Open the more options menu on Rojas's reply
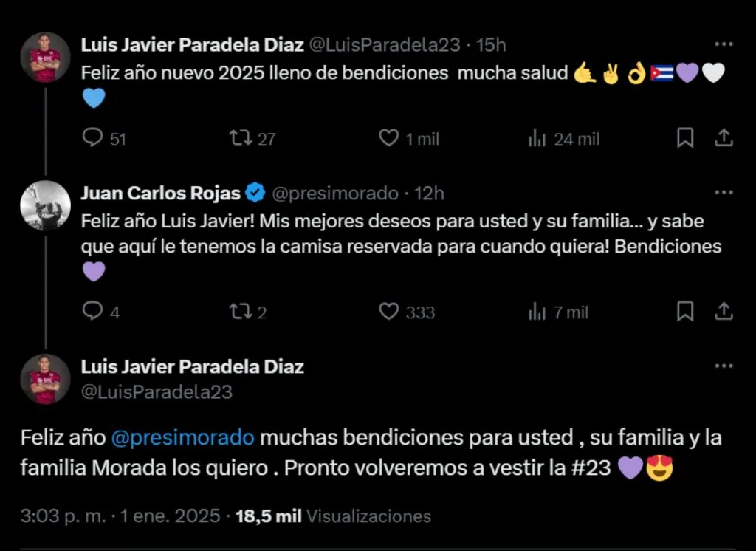This screenshot has height=551, width=756. coord(722,193)
